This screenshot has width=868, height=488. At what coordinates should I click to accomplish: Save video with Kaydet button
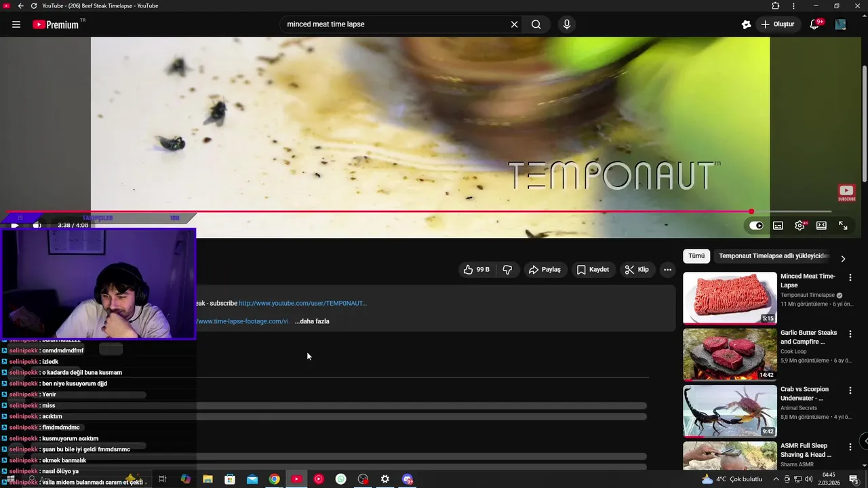pos(593,270)
